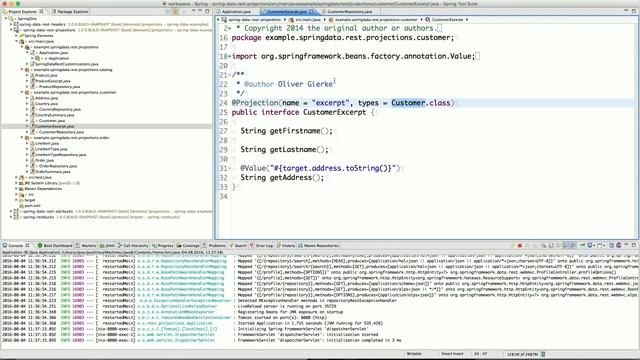Select the CustomerExcerpt.java editor tab
The height and width of the screenshot is (360, 640).
point(287,11)
